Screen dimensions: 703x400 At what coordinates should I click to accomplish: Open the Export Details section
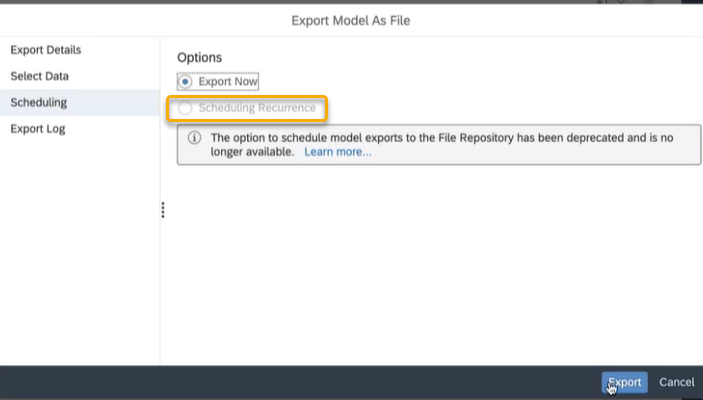(x=46, y=50)
